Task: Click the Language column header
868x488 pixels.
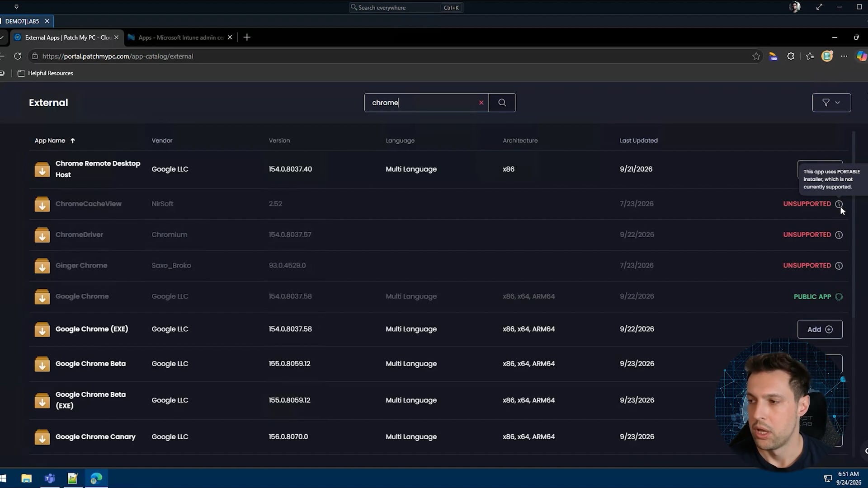Action: point(400,141)
